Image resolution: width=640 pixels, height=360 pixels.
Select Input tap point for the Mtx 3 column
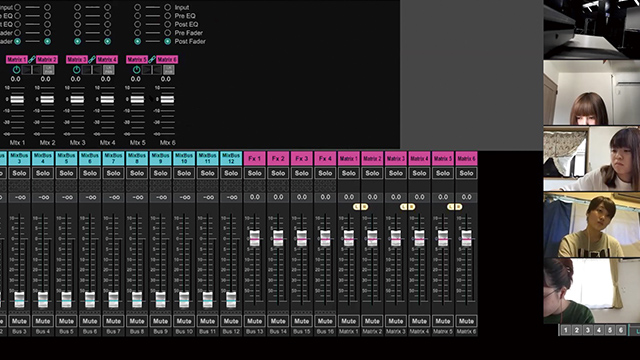click(77, 7)
